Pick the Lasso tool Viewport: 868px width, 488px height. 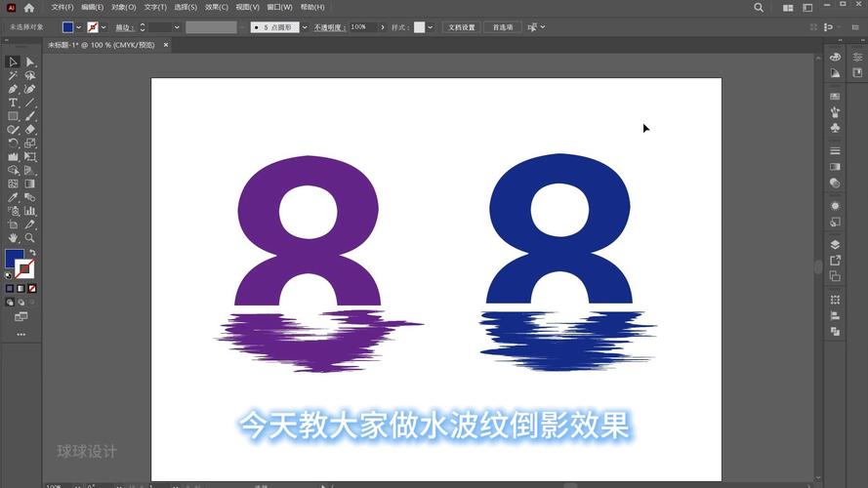tap(30, 76)
